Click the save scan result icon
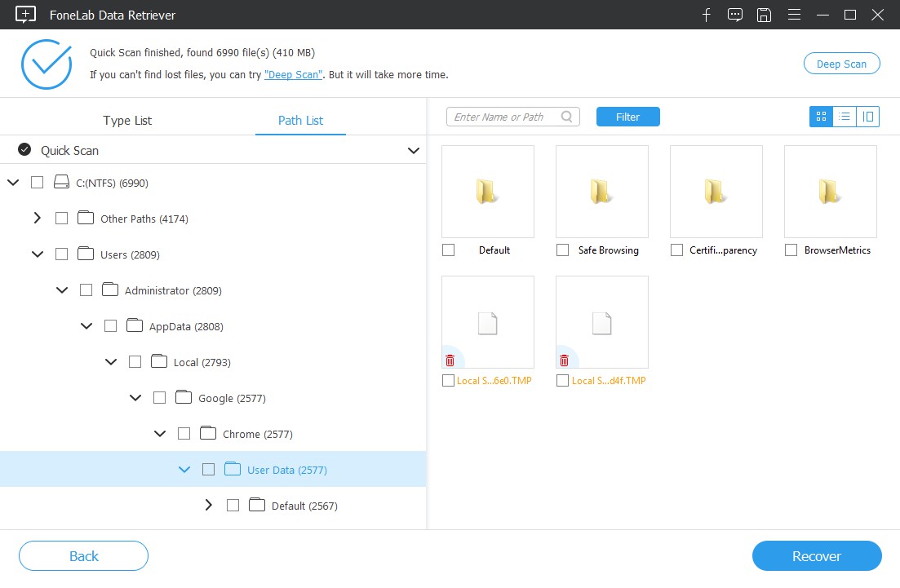The width and height of the screenshot is (900, 588). pos(764,15)
